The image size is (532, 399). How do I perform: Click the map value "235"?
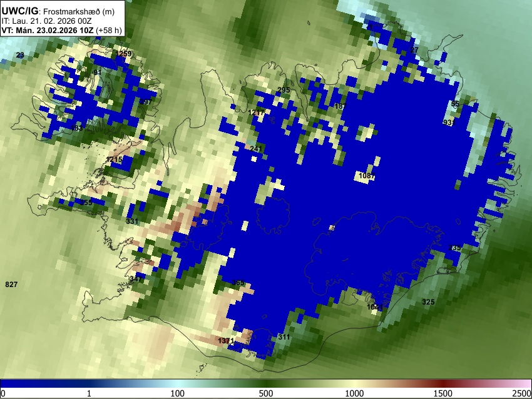pos(454,248)
